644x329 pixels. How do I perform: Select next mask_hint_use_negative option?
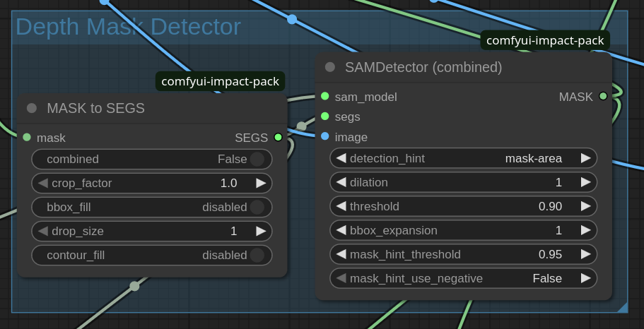coord(585,279)
